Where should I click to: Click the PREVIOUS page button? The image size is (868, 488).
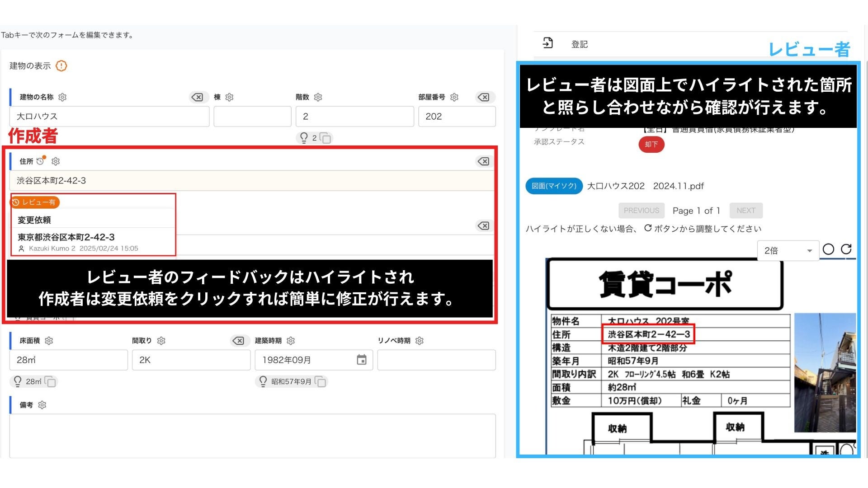coord(641,211)
